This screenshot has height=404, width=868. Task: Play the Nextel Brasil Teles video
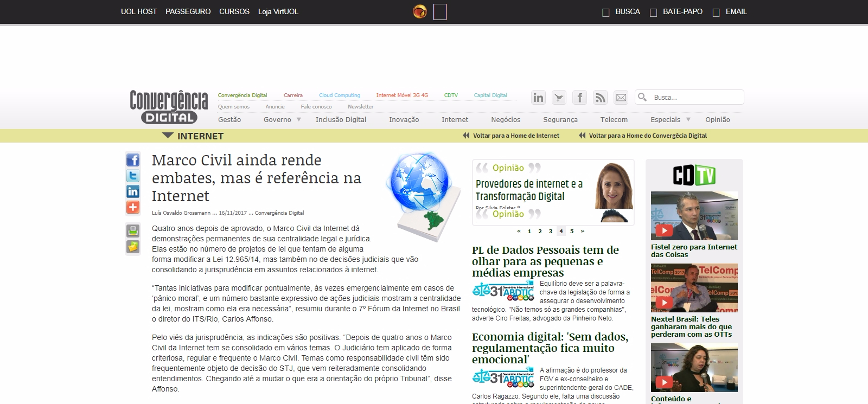[694, 288]
